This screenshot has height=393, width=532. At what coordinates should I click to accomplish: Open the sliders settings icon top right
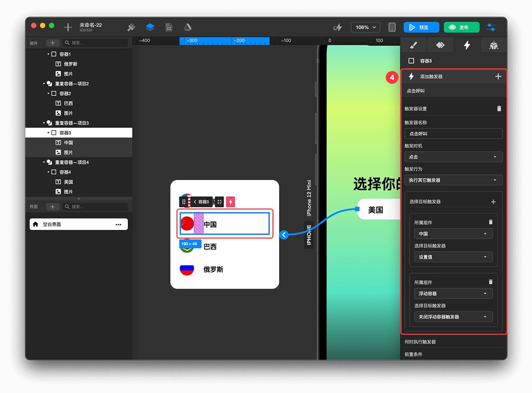[491, 28]
